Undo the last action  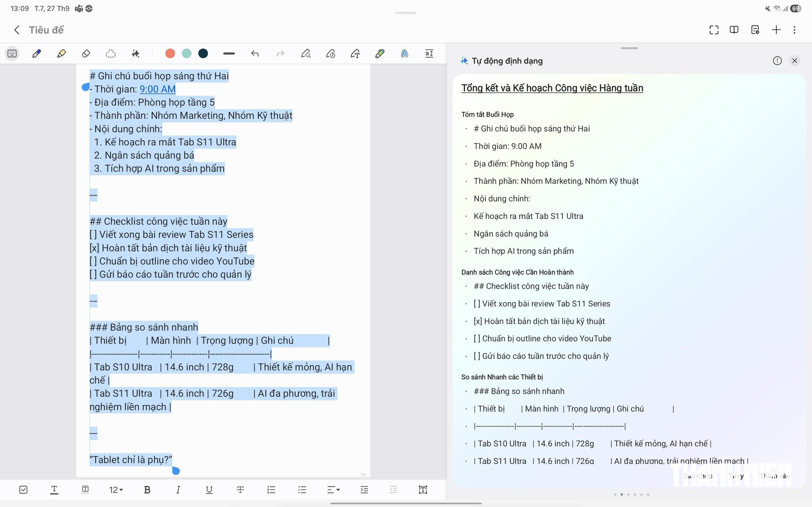click(x=255, y=54)
